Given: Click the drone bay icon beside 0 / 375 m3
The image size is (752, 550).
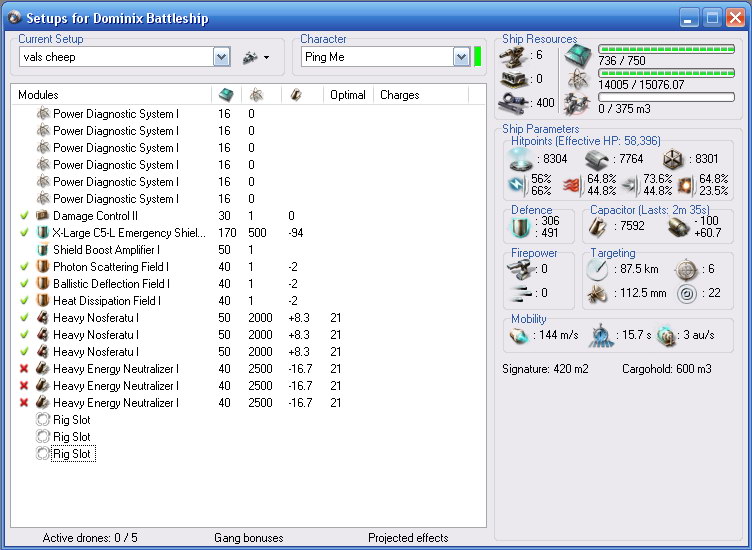Looking at the screenshot, I should click(x=577, y=103).
